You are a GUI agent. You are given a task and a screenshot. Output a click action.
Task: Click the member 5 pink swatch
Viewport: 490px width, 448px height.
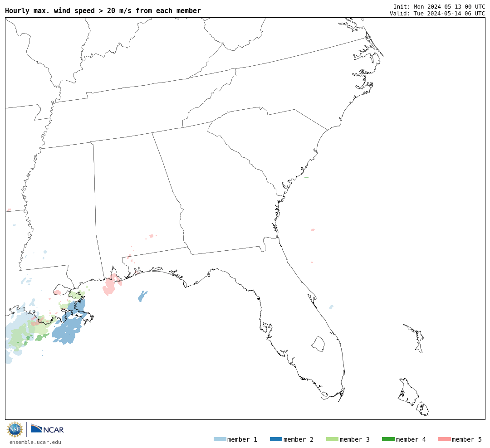coord(444,439)
